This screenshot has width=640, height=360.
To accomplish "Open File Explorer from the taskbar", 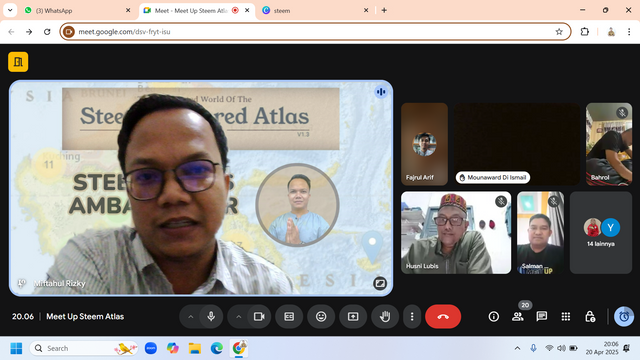I will pos(195,348).
